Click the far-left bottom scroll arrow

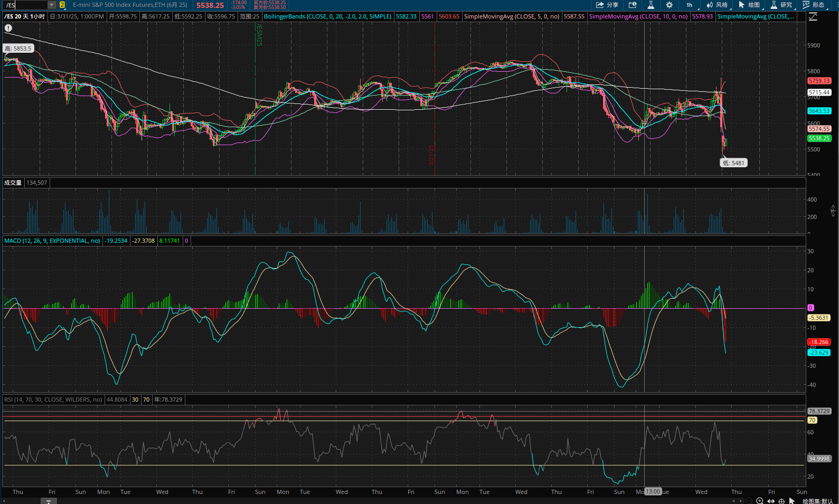click(3, 501)
